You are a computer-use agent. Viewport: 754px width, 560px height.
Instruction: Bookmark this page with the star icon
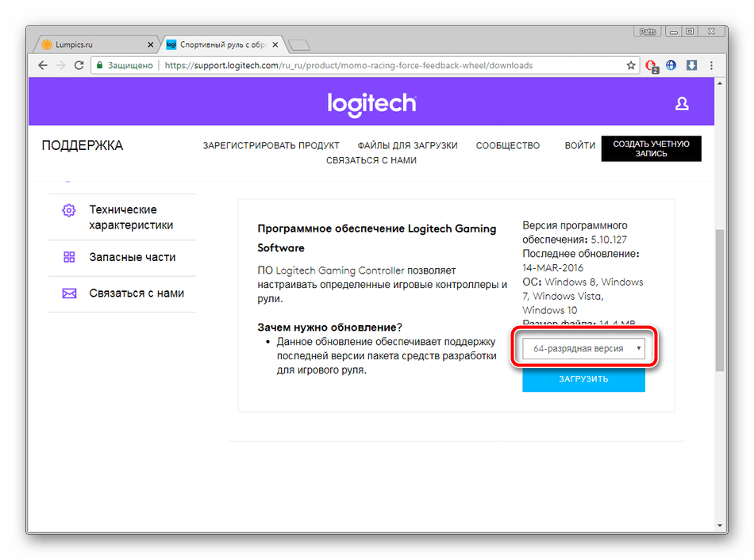click(x=631, y=66)
